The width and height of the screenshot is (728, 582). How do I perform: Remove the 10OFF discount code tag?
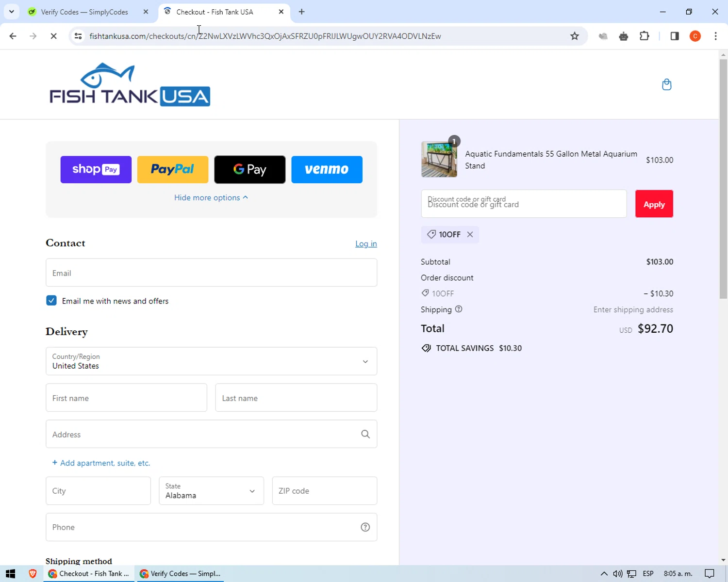(470, 234)
